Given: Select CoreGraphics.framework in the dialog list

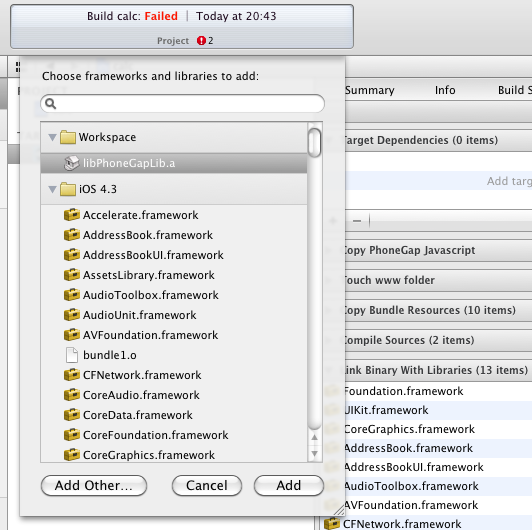Looking at the screenshot, I should (174, 454).
